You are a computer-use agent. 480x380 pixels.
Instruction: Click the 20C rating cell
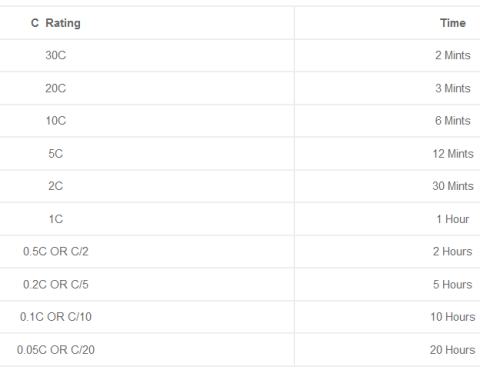(56, 88)
